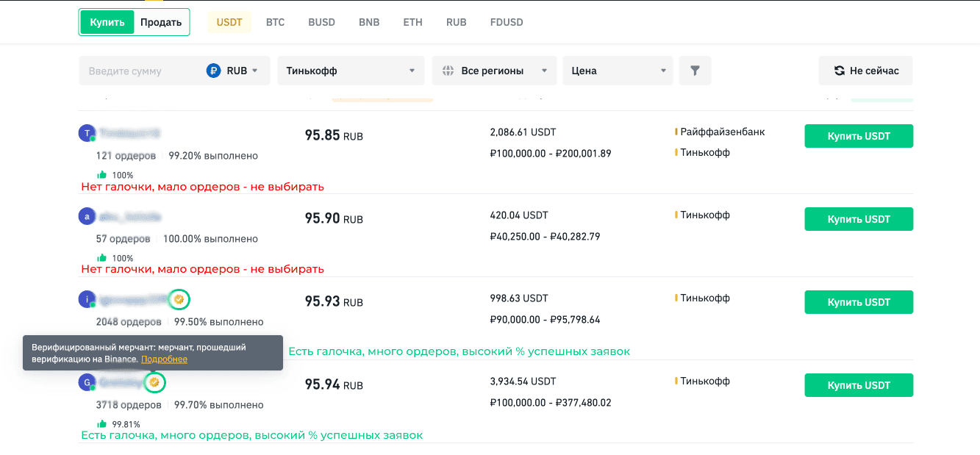The image size is (980, 455).
Task: Buy USDT at 95.94 RUB
Action: (x=859, y=385)
